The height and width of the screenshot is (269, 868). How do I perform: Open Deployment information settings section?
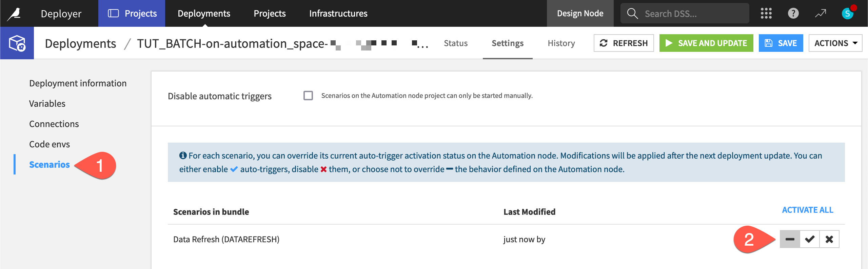[78, 83]
